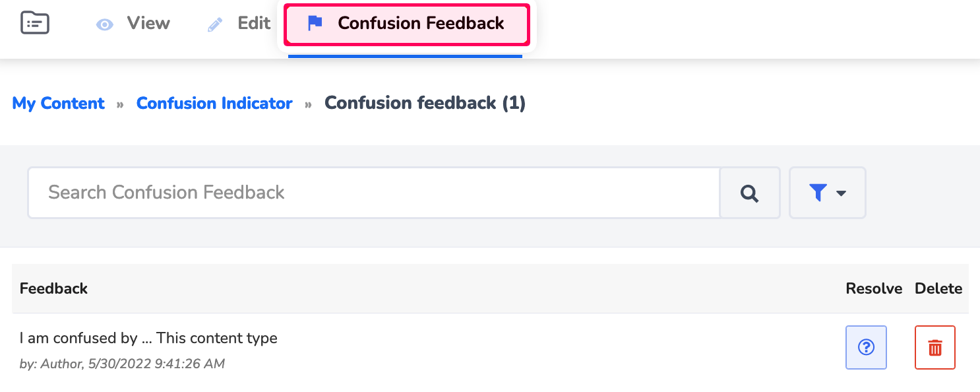
Task: Click the search magnifier icon
Action: pyautogui.click(x=749, y=193)
